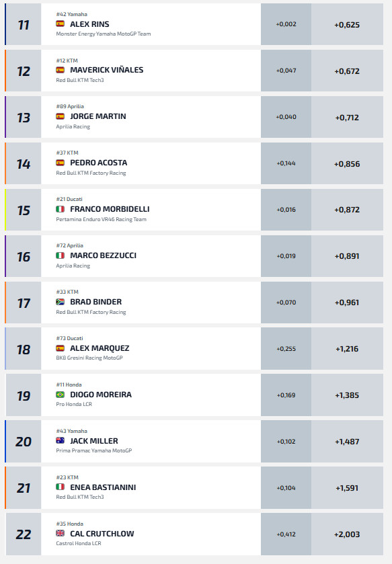
Task: Click the Pertamina Enduro VR46 Racing Team text
Action: pyautogui.click(x=101, y=219)
